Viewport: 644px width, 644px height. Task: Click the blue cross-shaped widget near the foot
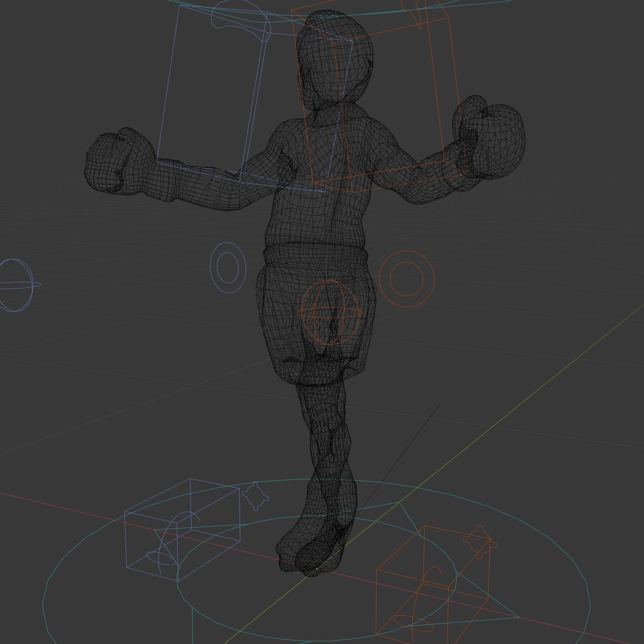click(x=255, y=496)
